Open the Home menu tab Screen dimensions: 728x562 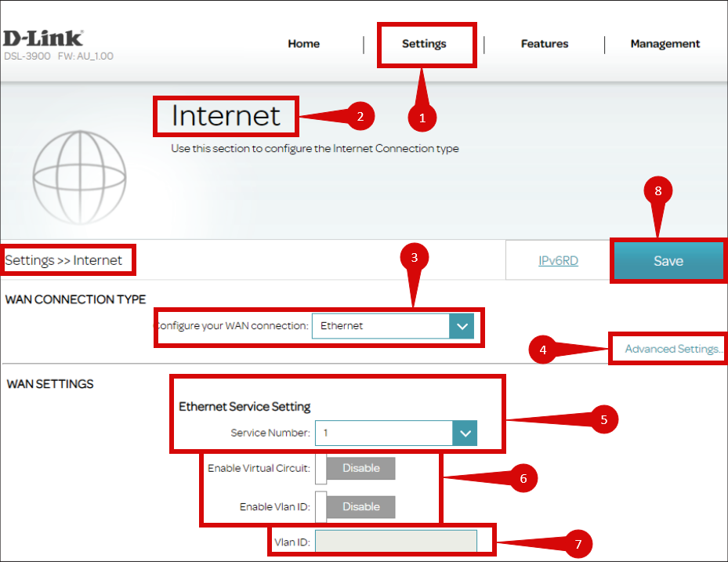[303, 44]
